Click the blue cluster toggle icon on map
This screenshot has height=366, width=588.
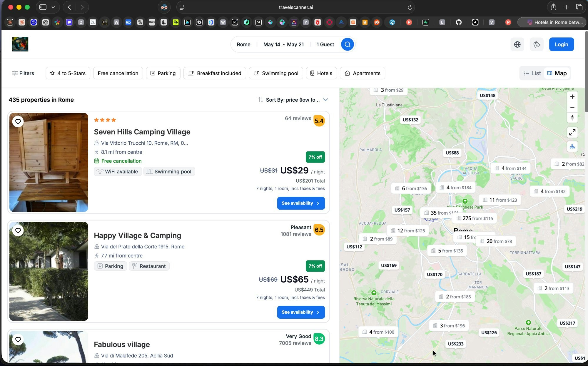[x=572, y=146]
